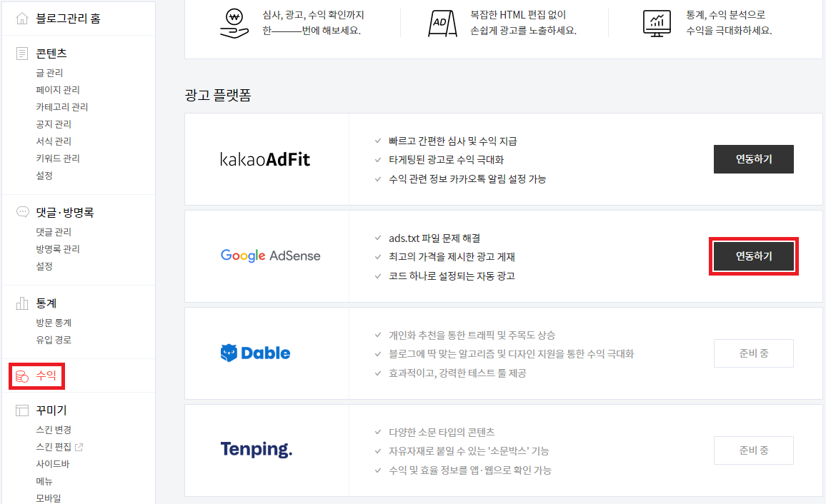Click the 콘텐츠 document icon
The image size is (826, 504).
coord(22,53)
